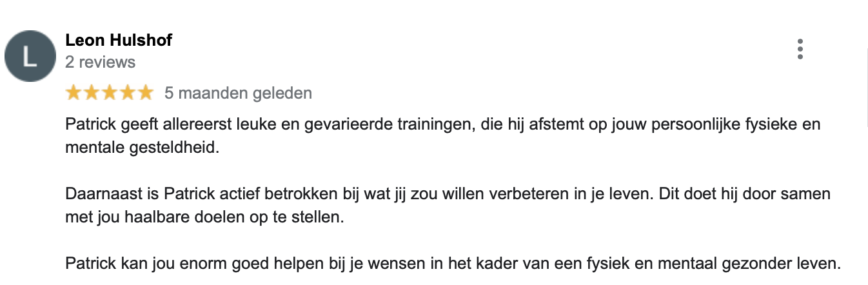Click the first yellow rating star
The width and height of the screenshot is (868, 285).
pyautogui.click(x=74, y=93)
